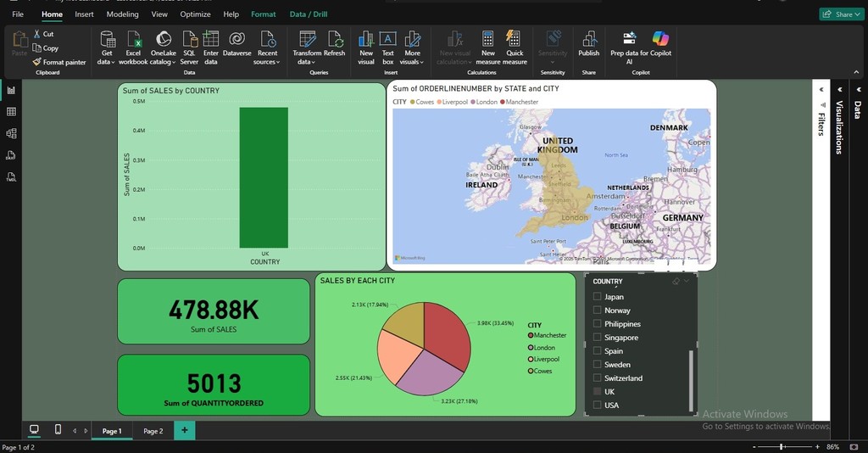
Task: Go to next page arrow
Action: [86, 430]
